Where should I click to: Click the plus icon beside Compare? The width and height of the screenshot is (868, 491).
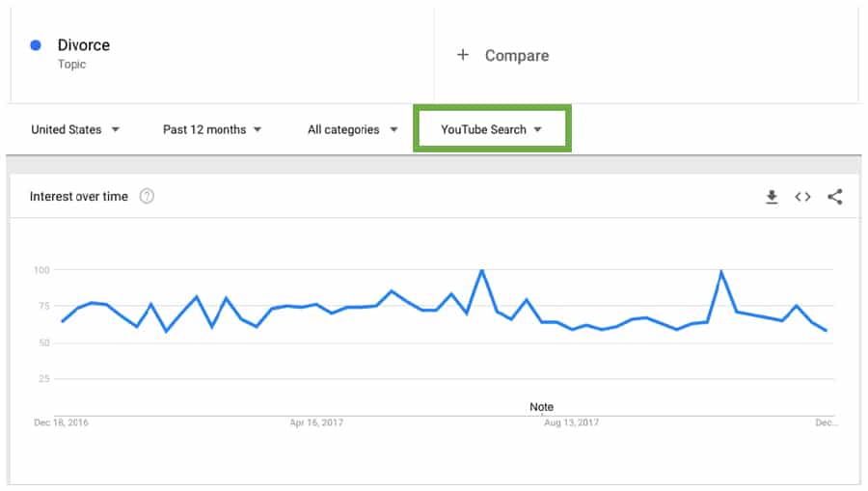463,55
